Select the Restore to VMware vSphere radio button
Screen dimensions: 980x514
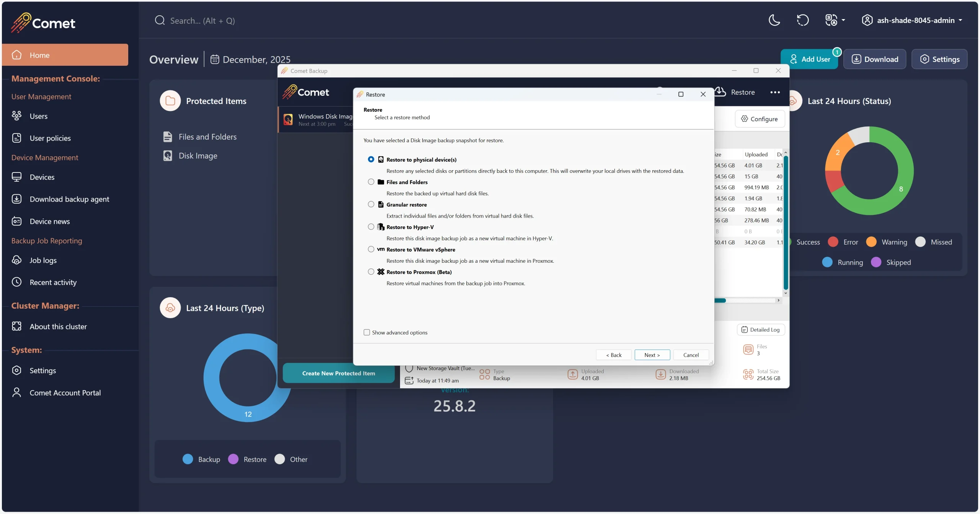tap(371, 249)
